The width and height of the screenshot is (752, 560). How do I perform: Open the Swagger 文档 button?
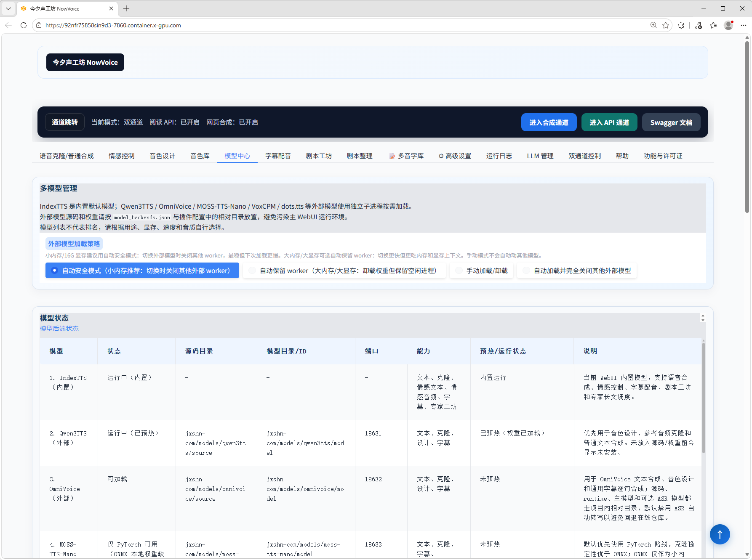(x=671, y=122)
